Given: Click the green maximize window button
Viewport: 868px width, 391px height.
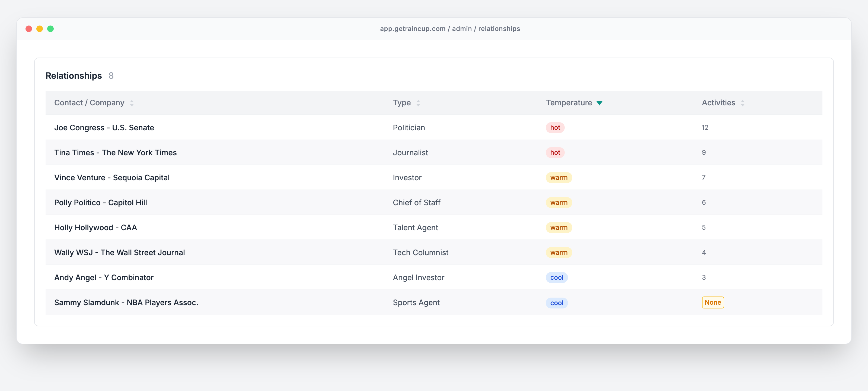Looking at the screenshot, I should [x=50, y=29].
